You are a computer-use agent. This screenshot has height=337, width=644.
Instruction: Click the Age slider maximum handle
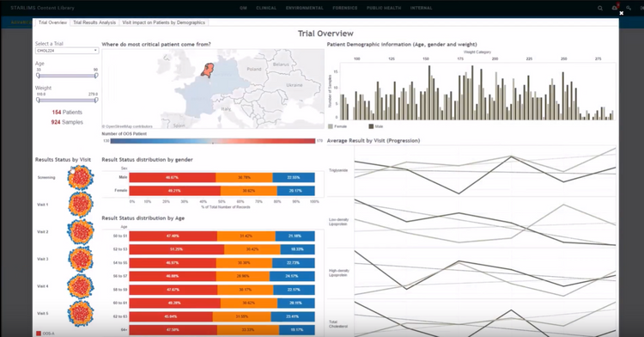96,76
